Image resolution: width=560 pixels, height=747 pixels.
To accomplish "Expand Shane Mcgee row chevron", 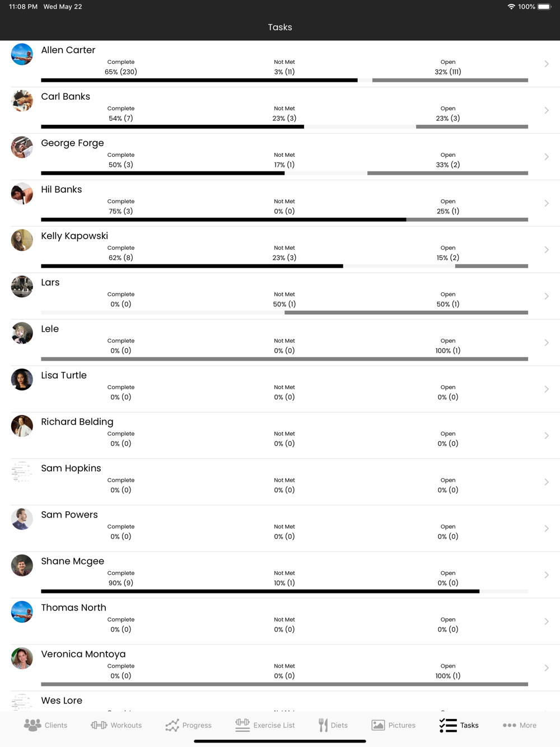I will [x=547, y=575].
